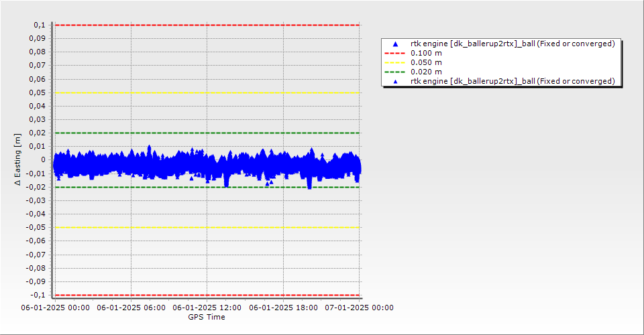Image resolution: width=644 pixels, height=335 pixels.
Task: Click the -0,04 y-axis tick label
Action: coord(36,214)
